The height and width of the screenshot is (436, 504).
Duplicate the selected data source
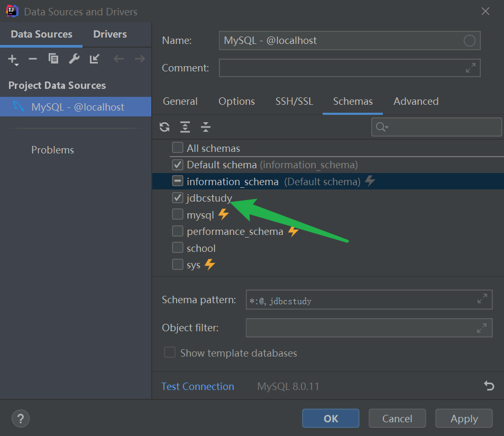point(53,59)
